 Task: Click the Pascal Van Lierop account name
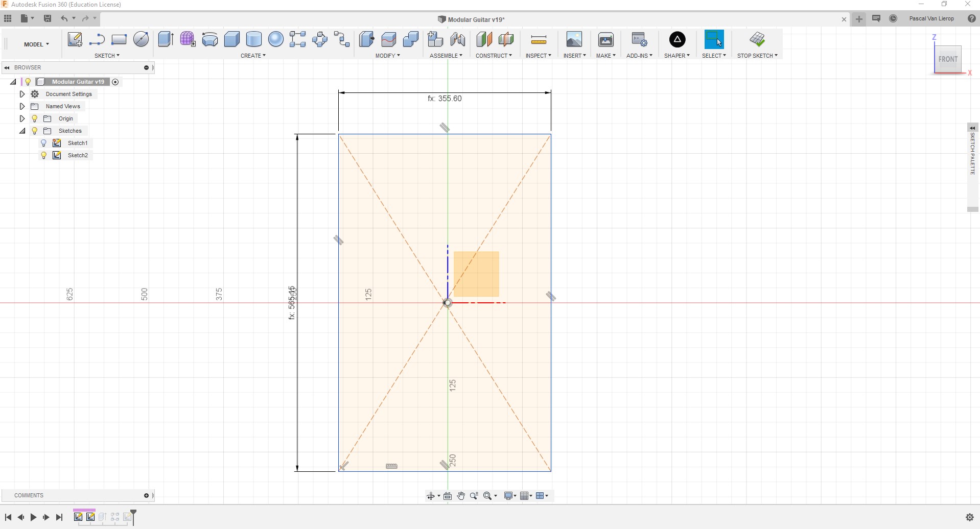point(931,19)
